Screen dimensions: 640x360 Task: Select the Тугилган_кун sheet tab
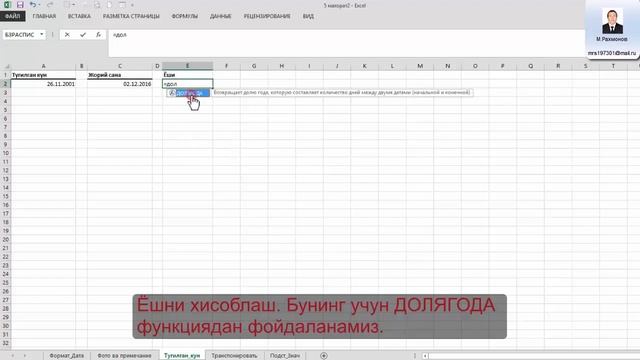coord(182,356)
